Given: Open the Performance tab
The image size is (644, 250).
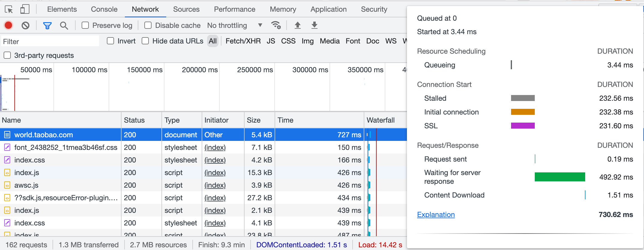Looking at the screenshot, I should (235, 9).
